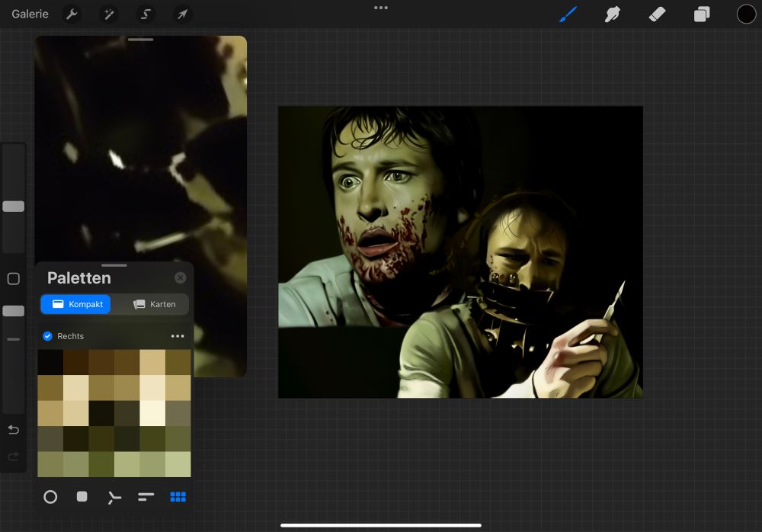Switch to the Harmony color tab
Viewport: 762px width, 532px height.
[x=114, y=497]
